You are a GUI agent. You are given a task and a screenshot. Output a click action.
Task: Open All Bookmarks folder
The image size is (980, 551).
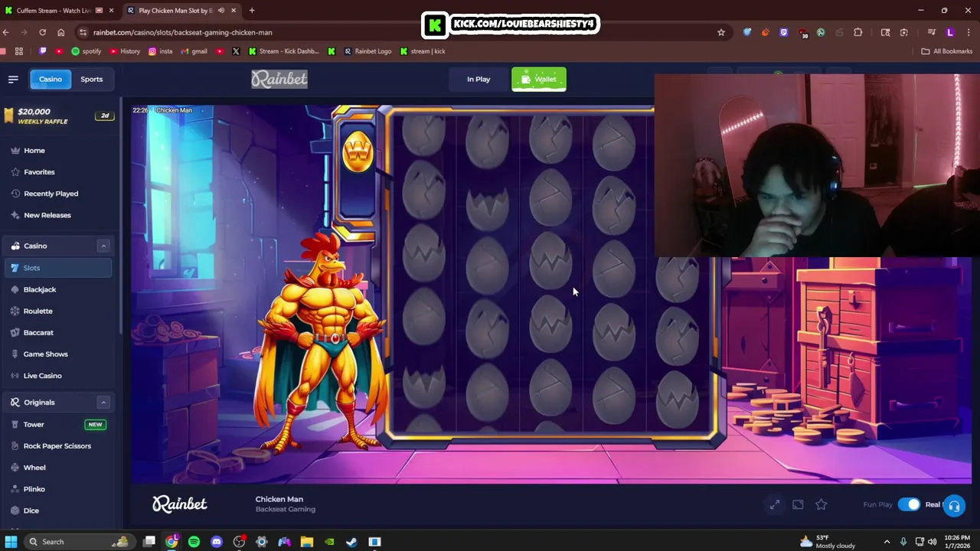(x=946, y=51)
